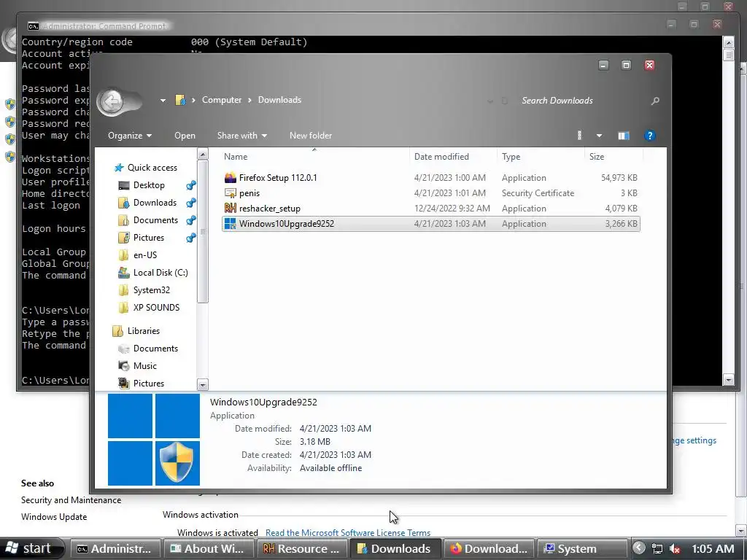Click the 1:05 AM taskbar clock
747x560 pixels.
click(x=713, y=549)
